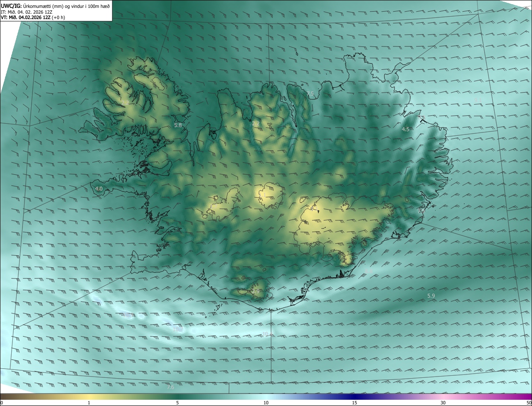Image resolution: width=532 pixels, height=406 pixels.
Task: Click the 5.9 value label over the sea
Action: [x=431, y=296]
